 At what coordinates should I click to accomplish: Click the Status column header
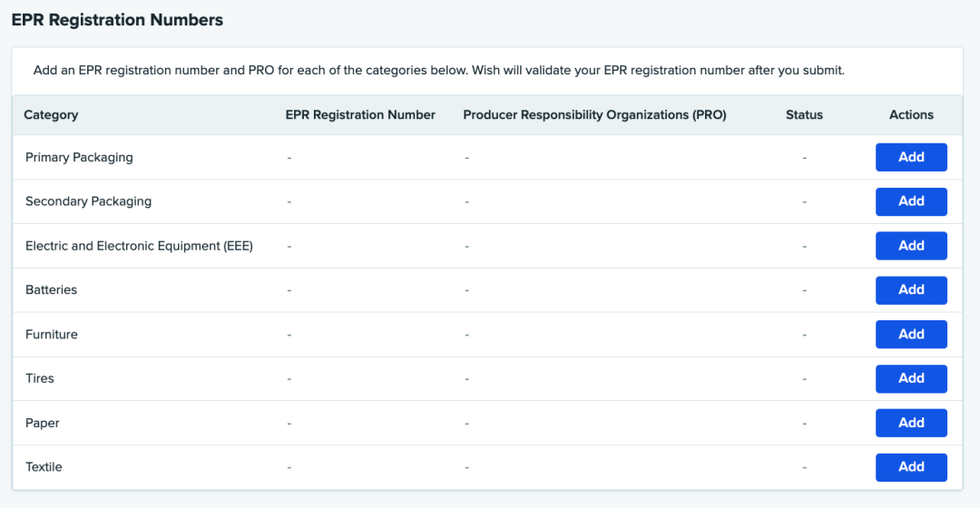coord(804,115)
